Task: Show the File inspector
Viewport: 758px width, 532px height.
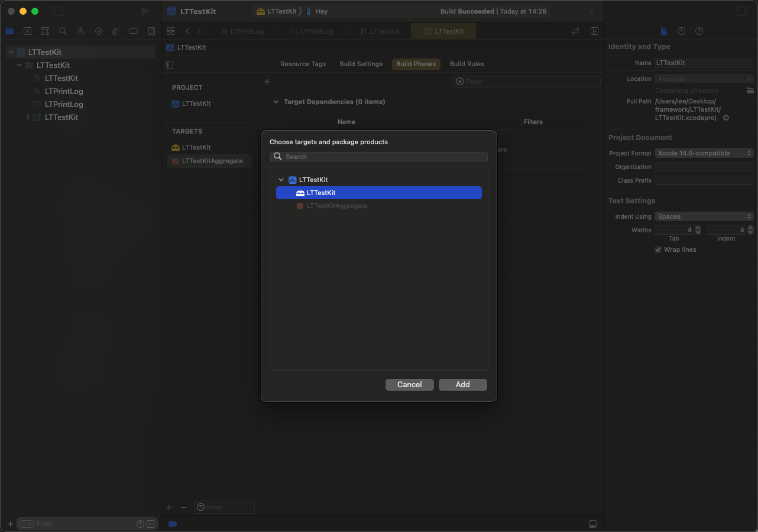Action: (x=664, y=31)
